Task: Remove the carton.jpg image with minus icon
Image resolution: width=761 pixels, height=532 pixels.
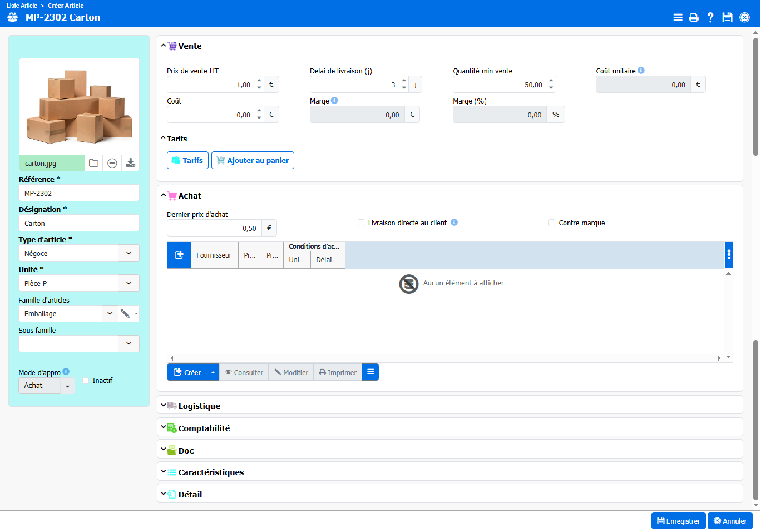Action: pos(112,163)
